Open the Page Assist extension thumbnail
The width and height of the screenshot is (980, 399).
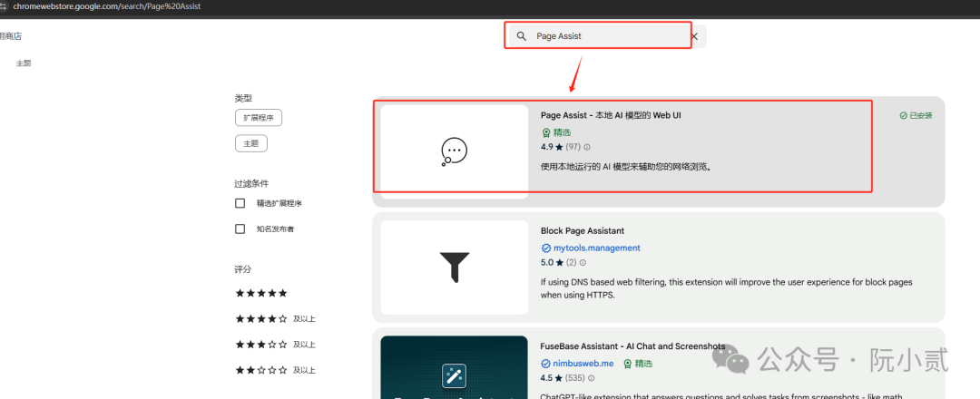(x=455, y=151)
